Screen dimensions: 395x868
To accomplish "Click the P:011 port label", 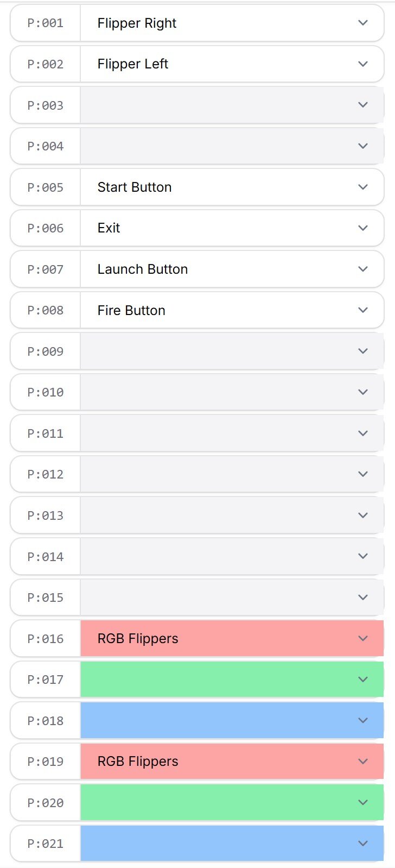I will click(x=46, y=433).
